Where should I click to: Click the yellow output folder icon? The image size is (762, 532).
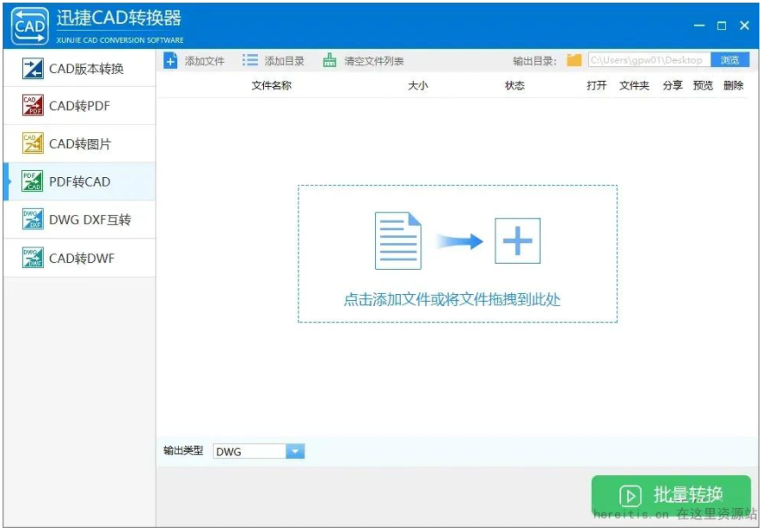[574, 60]
